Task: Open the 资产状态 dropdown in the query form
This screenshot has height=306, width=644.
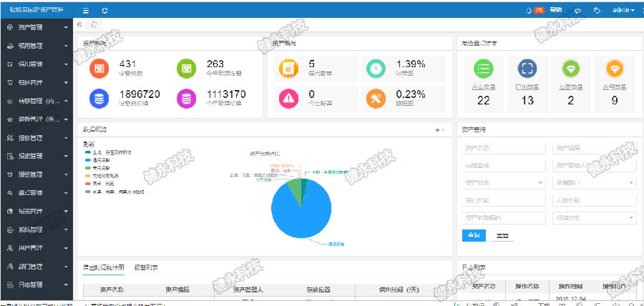Action: point(502,183)
